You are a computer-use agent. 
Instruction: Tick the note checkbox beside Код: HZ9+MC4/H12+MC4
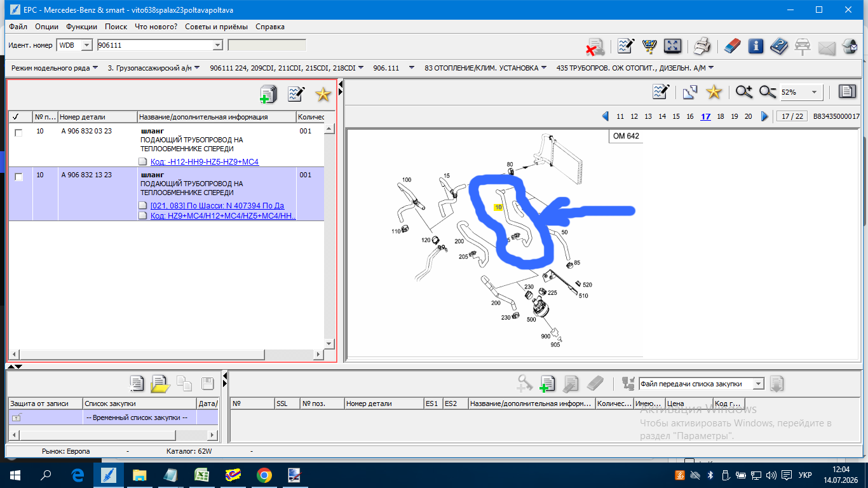[x=144, y=216]
